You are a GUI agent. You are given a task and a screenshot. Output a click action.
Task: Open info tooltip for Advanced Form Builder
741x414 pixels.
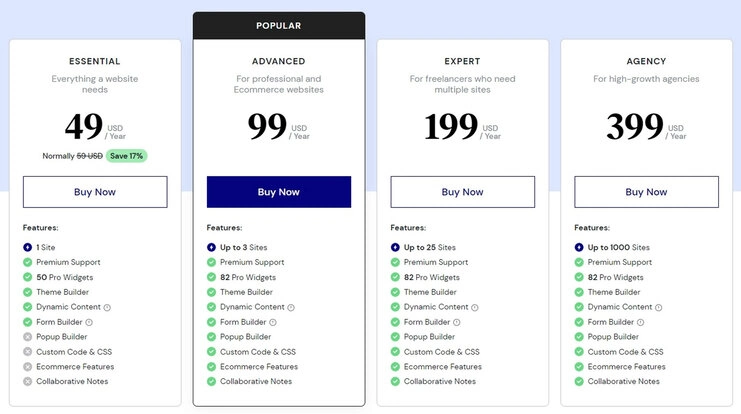pos(273,322)
